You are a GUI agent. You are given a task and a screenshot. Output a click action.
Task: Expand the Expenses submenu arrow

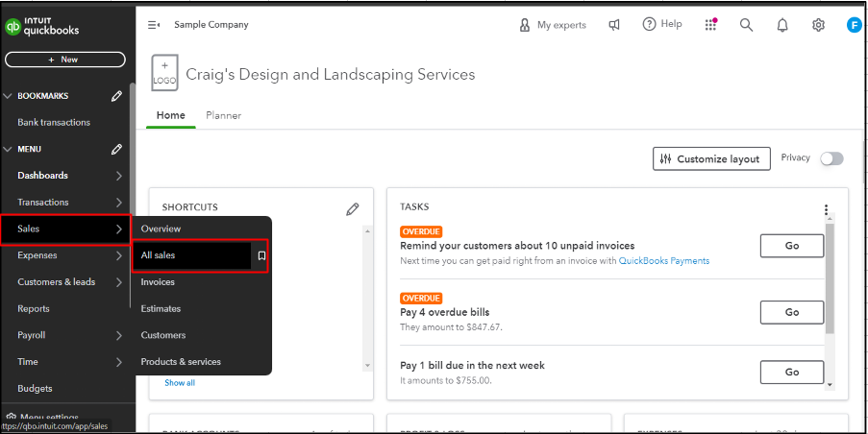tap(118, 255)
